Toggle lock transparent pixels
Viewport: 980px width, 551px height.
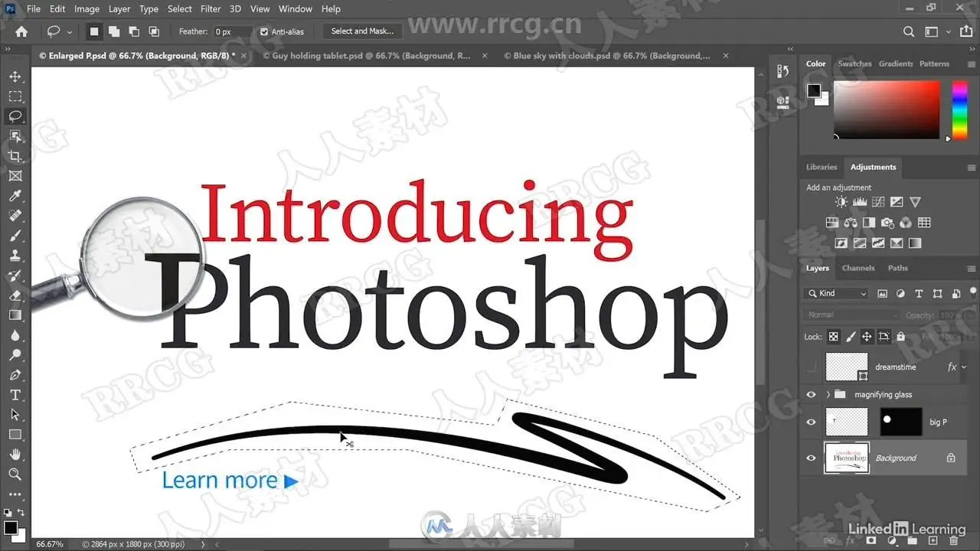pyautogui.click(x=834, y=337)
